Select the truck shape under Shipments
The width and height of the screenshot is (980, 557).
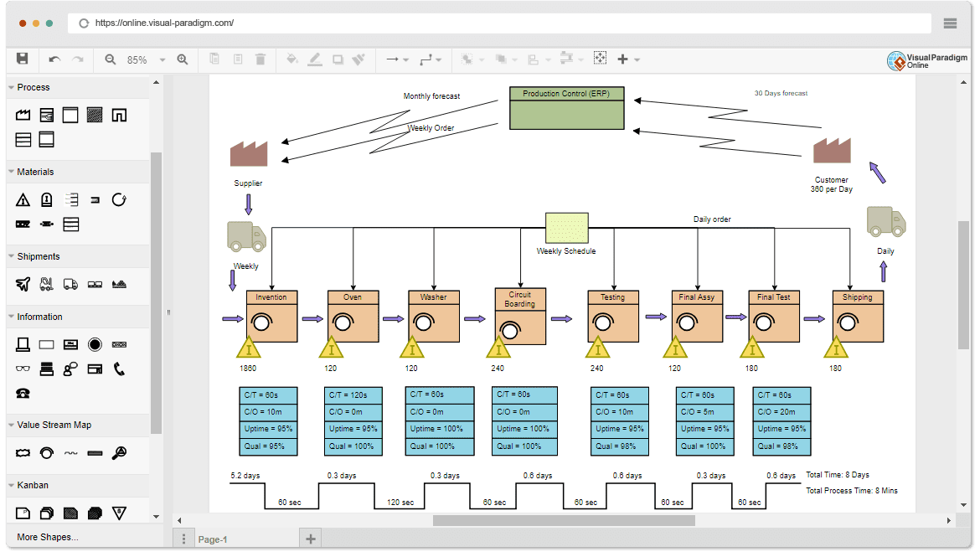[71, 284]
